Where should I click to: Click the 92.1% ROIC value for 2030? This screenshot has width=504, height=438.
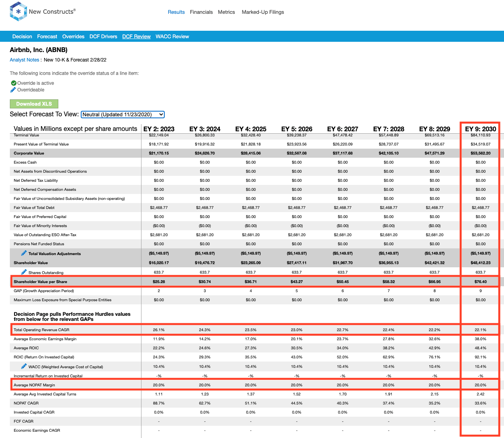tap(480, 357)
